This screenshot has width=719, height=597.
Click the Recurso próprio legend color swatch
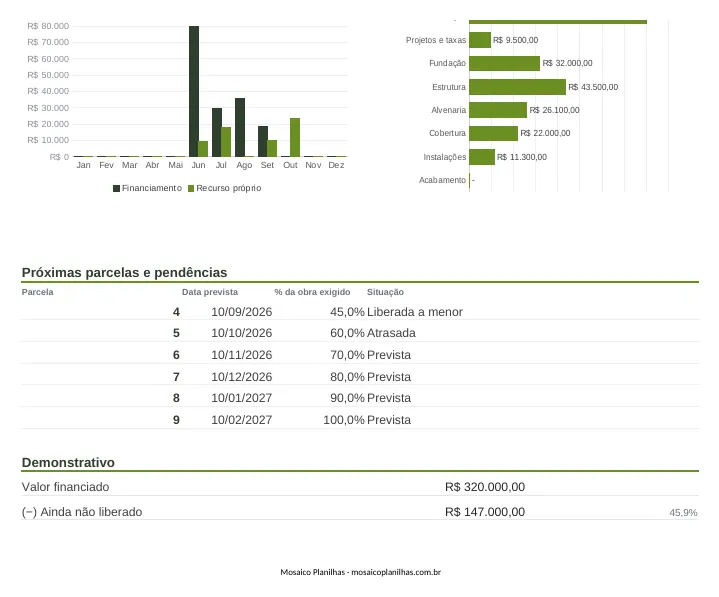pos(191,188)
